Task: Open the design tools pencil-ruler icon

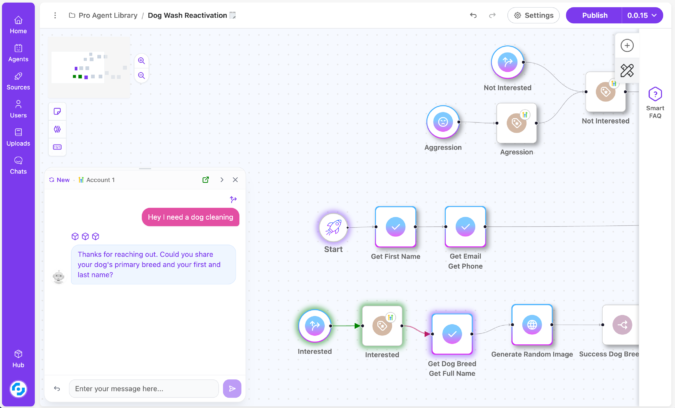Action: click(x=627, y=70)
